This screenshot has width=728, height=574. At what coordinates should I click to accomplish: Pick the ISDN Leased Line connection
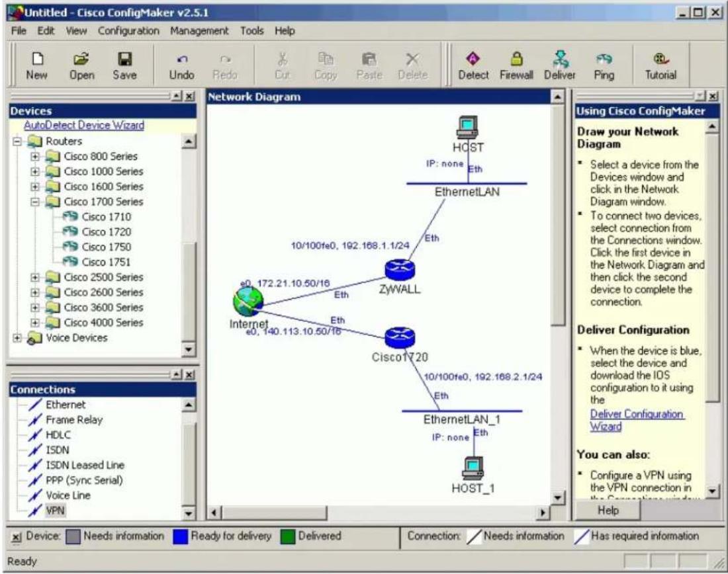coord(76,465)
